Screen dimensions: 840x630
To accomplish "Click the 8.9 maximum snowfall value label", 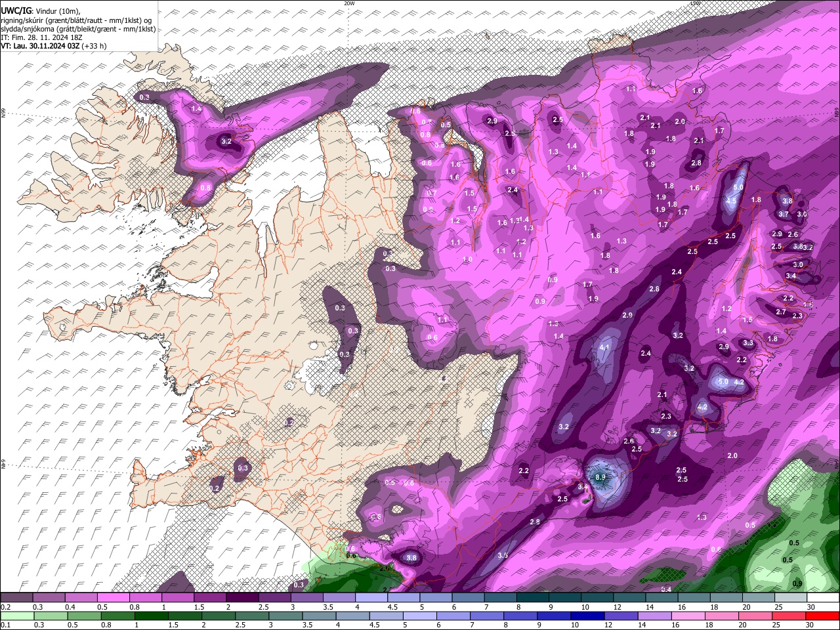I will tap(600, 478).
